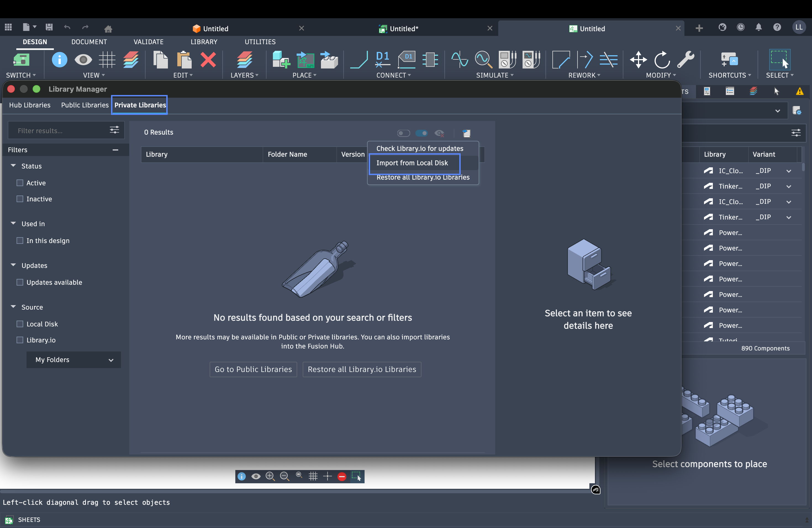The image size is (812, 528).
Task: Turn off the blue toggle in Library Manager
Action: click(422, 133)
